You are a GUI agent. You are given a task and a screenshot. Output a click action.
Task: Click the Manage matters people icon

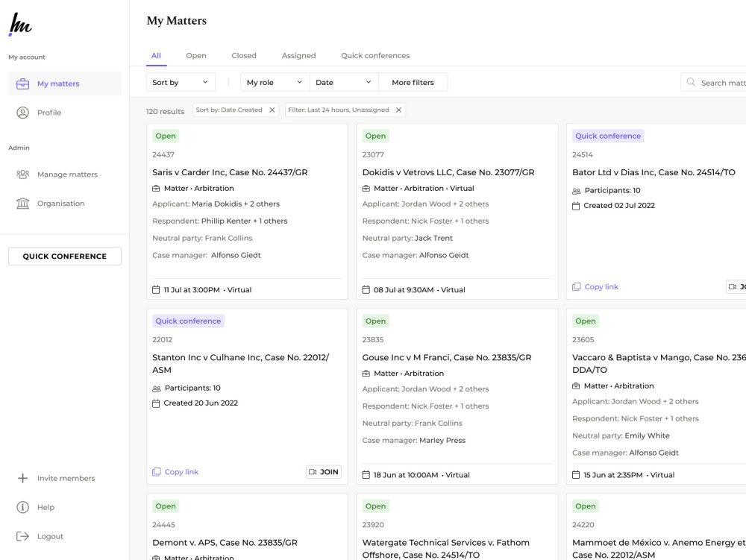tap(22, 174)
